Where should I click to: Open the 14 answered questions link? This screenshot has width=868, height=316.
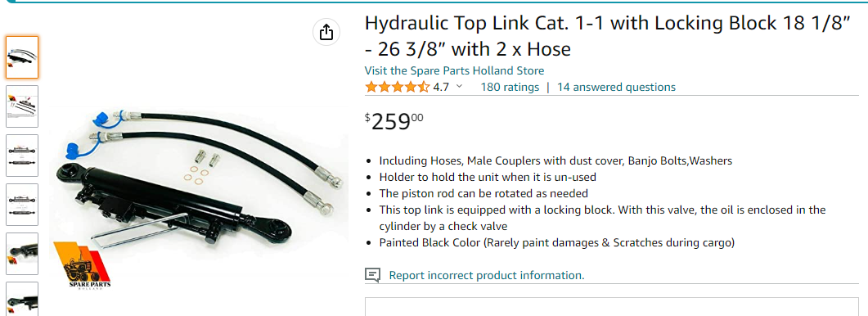616,87
